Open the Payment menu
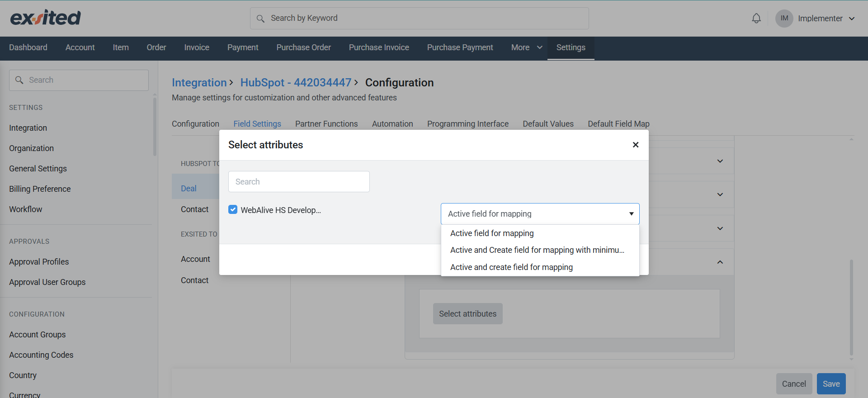This screenshot has height=398, width=868. pos(243,47)
